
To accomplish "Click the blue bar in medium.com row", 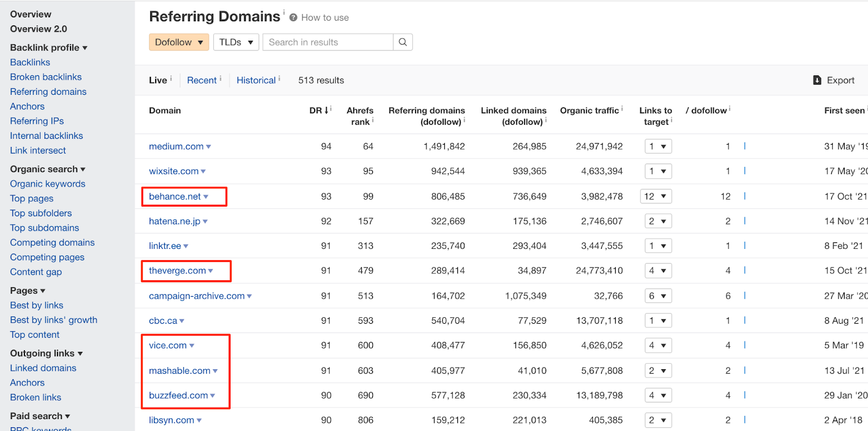I will pyautogui.click(x=745, y=146).
